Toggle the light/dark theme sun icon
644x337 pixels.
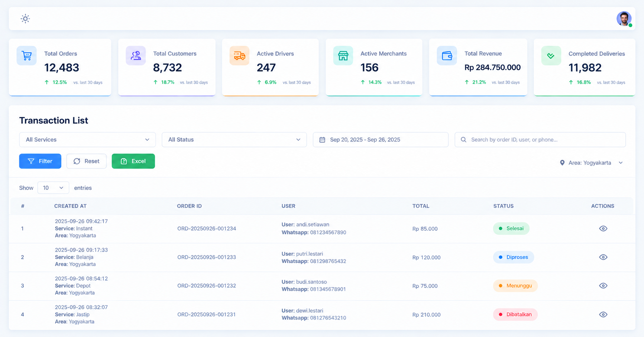25,19
